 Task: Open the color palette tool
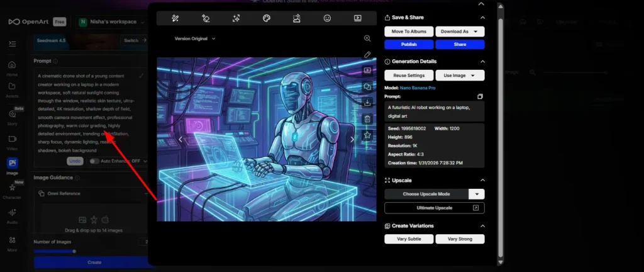pos(266,18)
